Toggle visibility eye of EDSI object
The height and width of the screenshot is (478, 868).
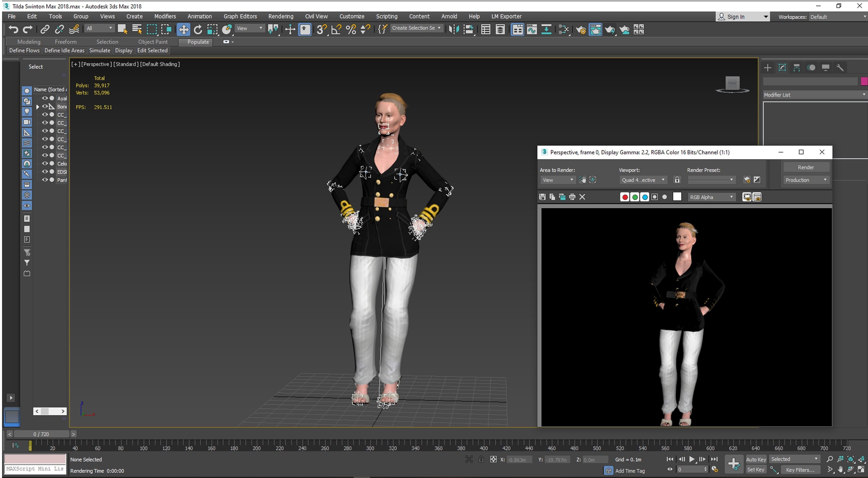coord(45,171)
